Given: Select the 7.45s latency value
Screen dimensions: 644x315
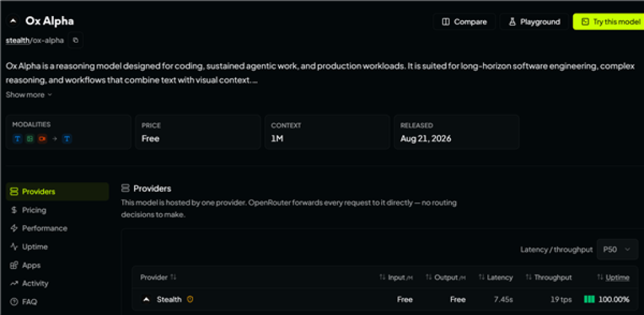Looking at the screenshot, I should click(x=503, y=300).
